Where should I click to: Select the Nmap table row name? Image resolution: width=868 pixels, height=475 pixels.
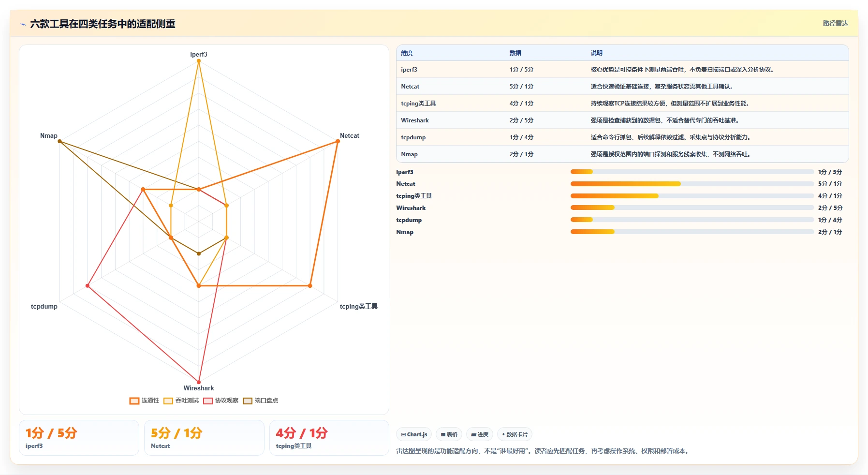pyautogui.click(x=409, y=154)
